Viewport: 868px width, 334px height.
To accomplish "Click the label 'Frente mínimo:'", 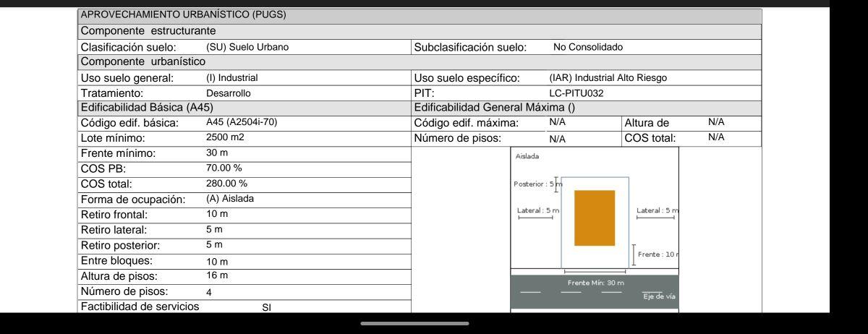I will pos(118,153).
